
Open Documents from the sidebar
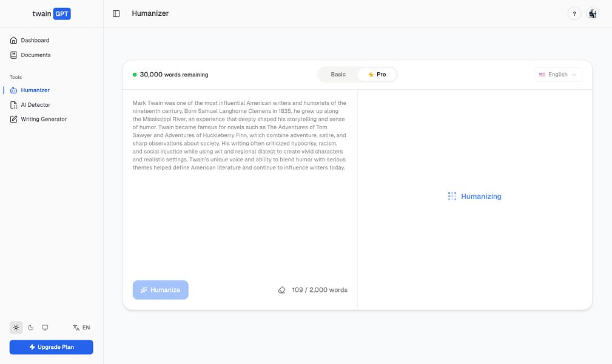(x=30, y=55)
